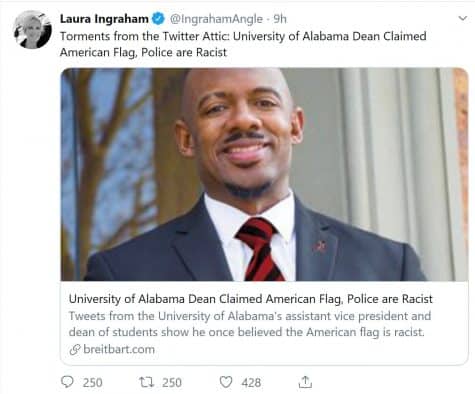Image resolution: width=475 pixels, height=394 pixels.
Task: Click the link chain icon beside breitbart.com
Action: tap(75, 349)
